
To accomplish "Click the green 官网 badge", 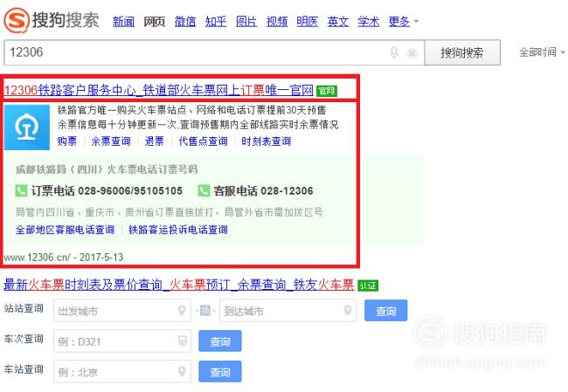I will tap(327, 91).
